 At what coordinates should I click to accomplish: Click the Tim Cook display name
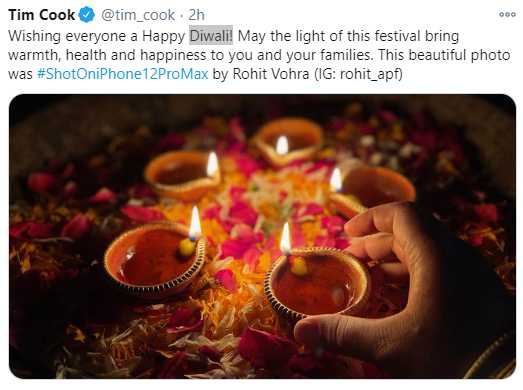(41, 15)
